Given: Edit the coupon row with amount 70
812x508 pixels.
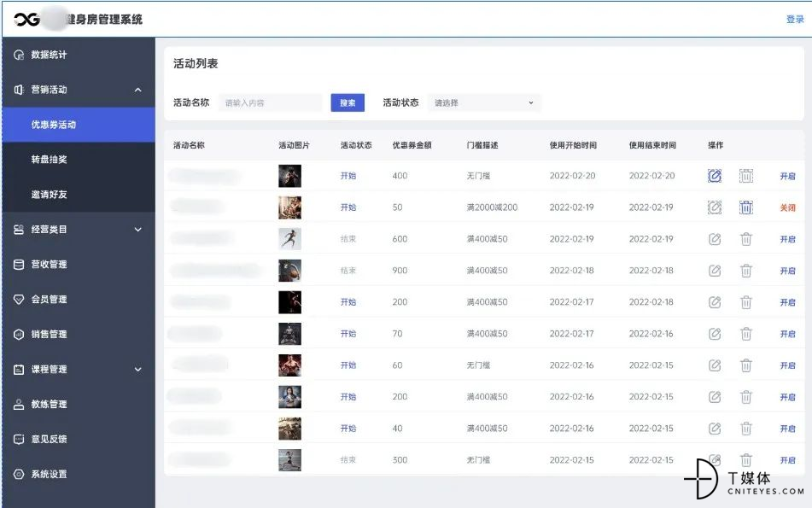Looking at the screenshot, I should (715, 334).
